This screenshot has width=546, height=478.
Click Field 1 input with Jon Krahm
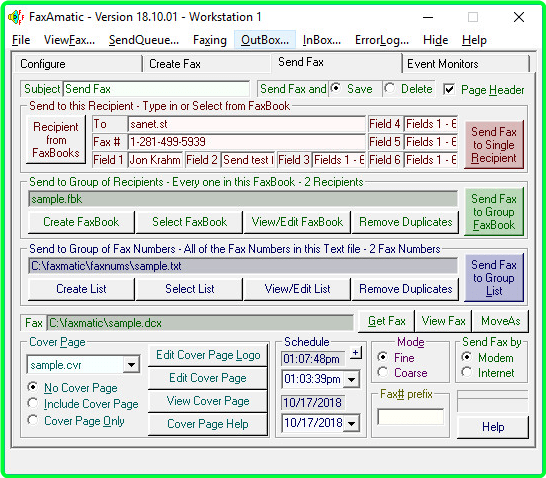tap(155, 160)
